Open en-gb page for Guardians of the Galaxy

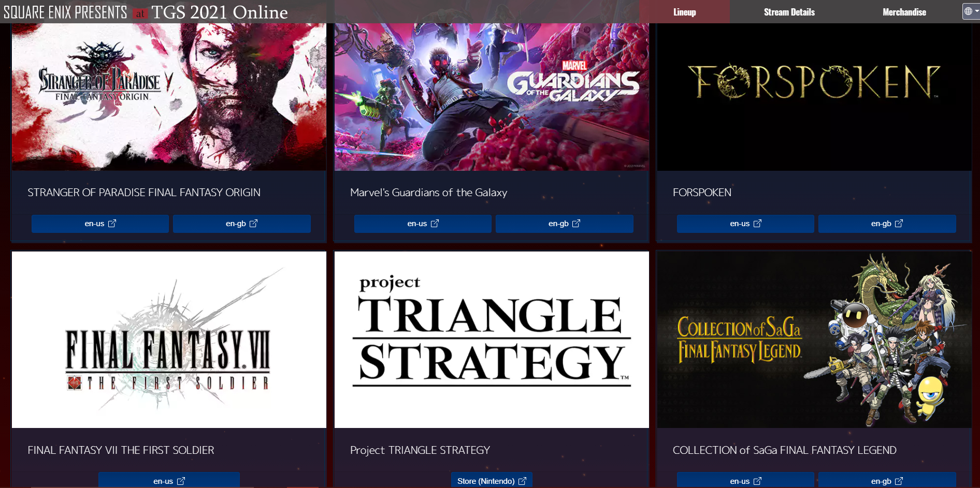pos(564,224)
